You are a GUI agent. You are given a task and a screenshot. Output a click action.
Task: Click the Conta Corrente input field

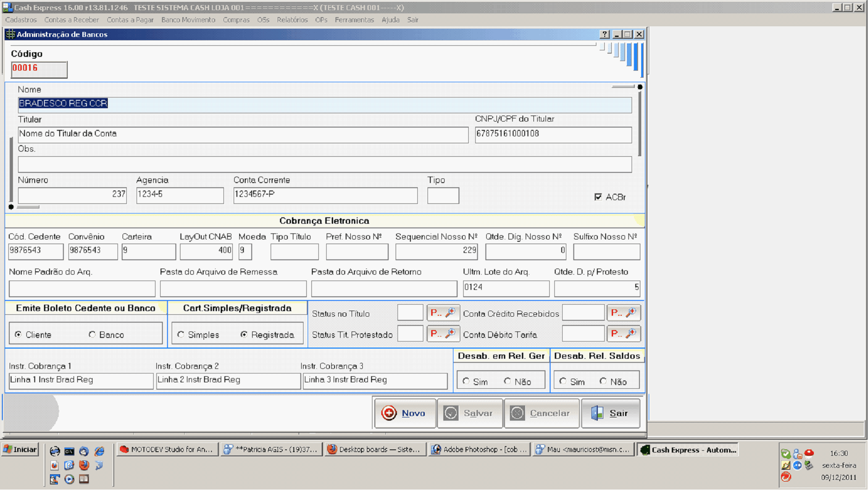pyautogui.click(x=325, y=195)
